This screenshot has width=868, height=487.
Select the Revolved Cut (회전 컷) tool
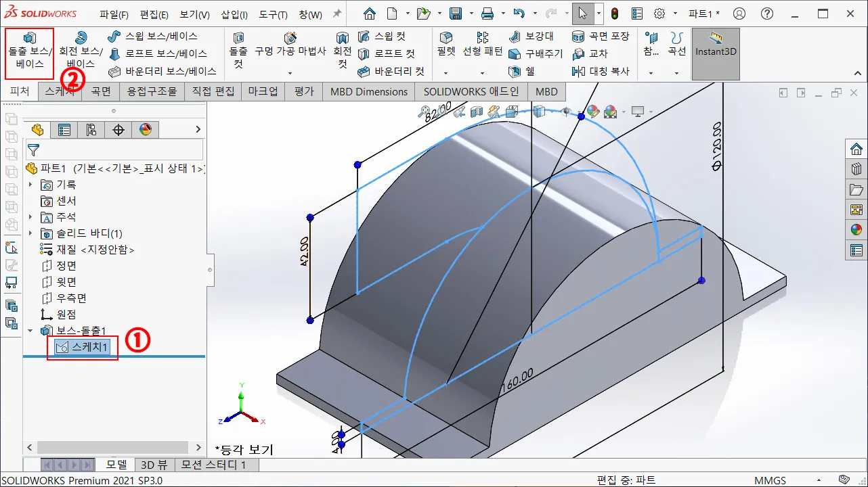(x=343, y=51)
